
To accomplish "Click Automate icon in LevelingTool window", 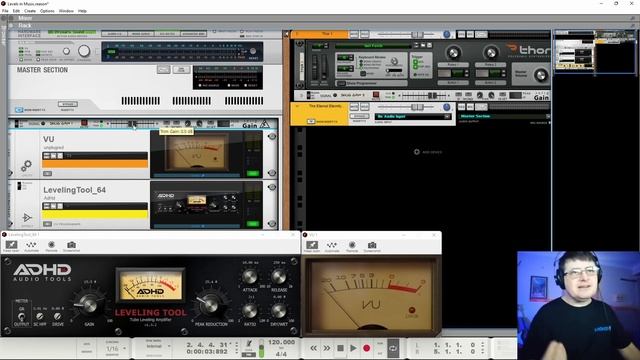I will pyautogui.click(x=31, y=246).
